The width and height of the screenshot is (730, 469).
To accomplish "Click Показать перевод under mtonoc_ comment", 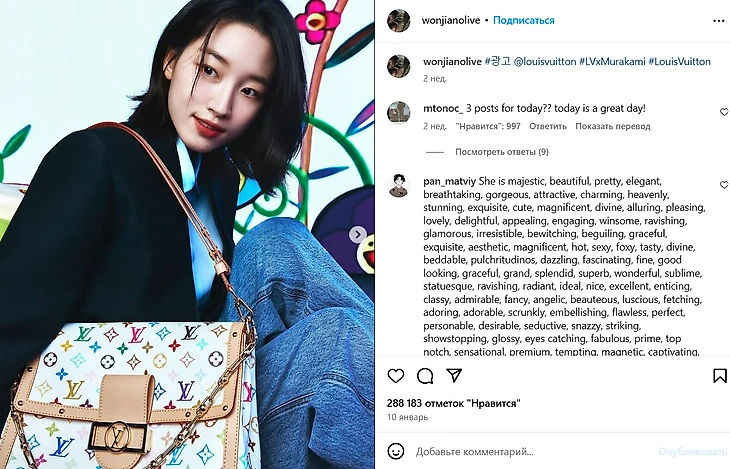I will click(613, 126).
